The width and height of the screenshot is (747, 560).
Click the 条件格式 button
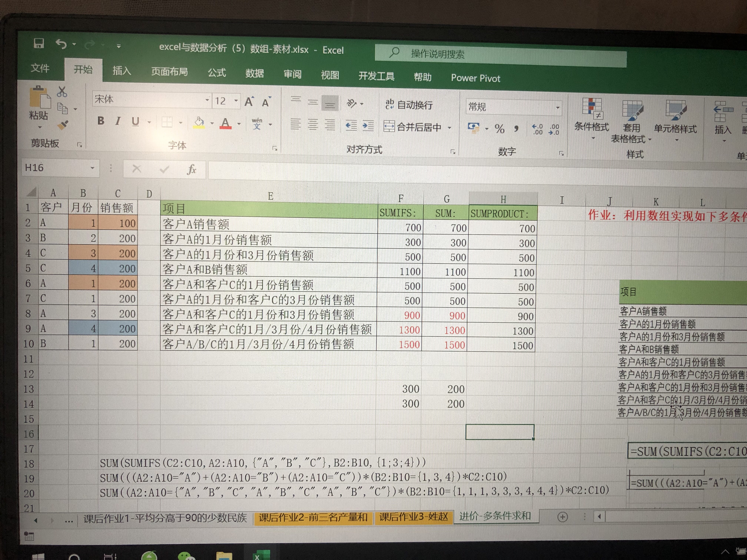(591, 116)
